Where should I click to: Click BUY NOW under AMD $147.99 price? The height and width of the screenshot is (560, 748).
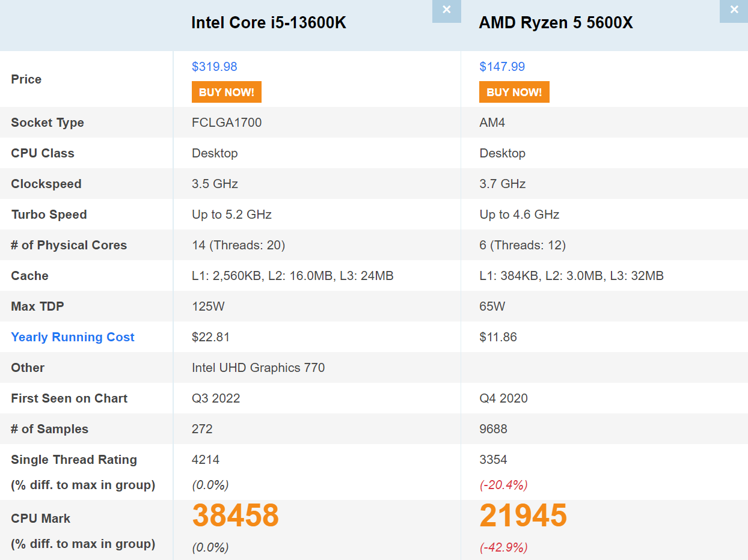pyautogui.click(x=514, y=92)
